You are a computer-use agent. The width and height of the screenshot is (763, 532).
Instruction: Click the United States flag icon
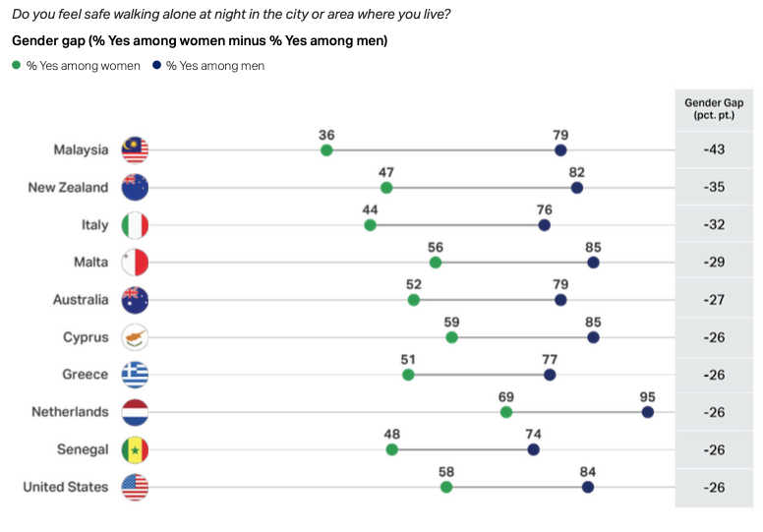135,487
